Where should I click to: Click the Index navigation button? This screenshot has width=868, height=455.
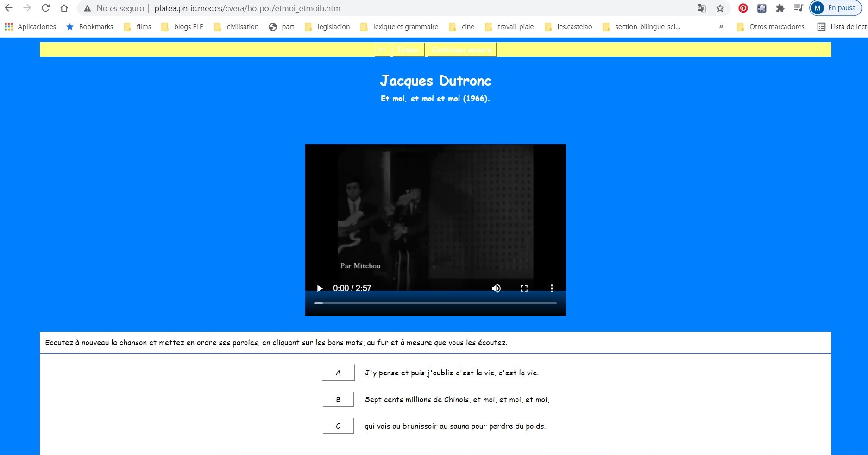[x=408, y=50]
